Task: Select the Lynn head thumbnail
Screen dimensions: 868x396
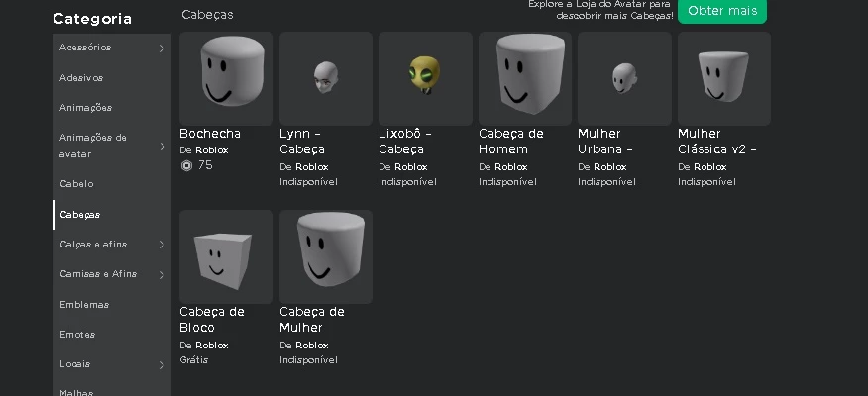Action: 326,78
